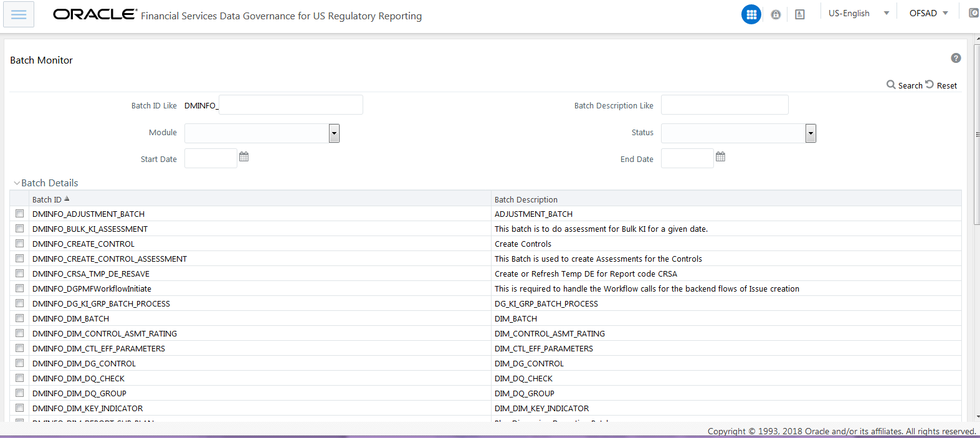
Task: Click the scrollbar down arrow
Action: pyautogui.click(x=977, y=416)
